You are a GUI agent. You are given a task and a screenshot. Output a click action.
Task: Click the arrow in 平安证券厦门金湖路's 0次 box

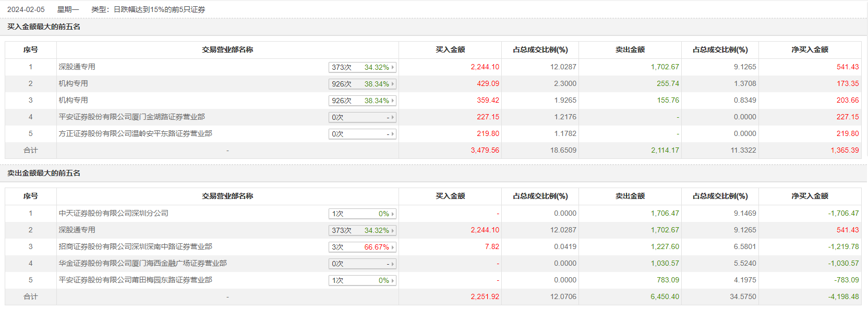[x=393, y=117]
